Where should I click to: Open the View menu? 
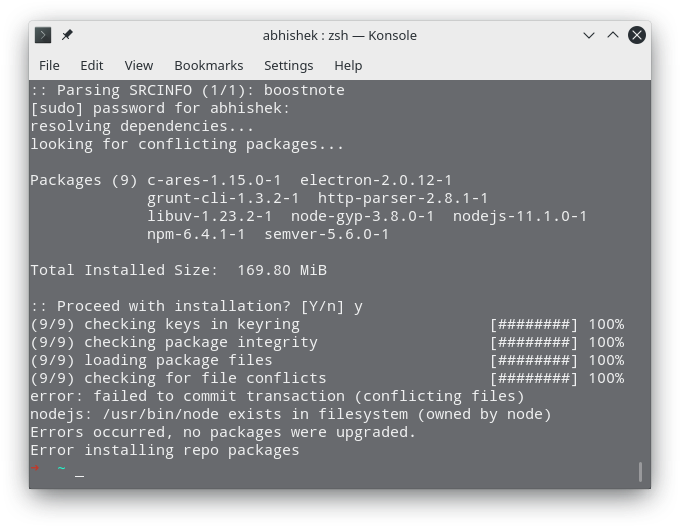click(139, 65)
